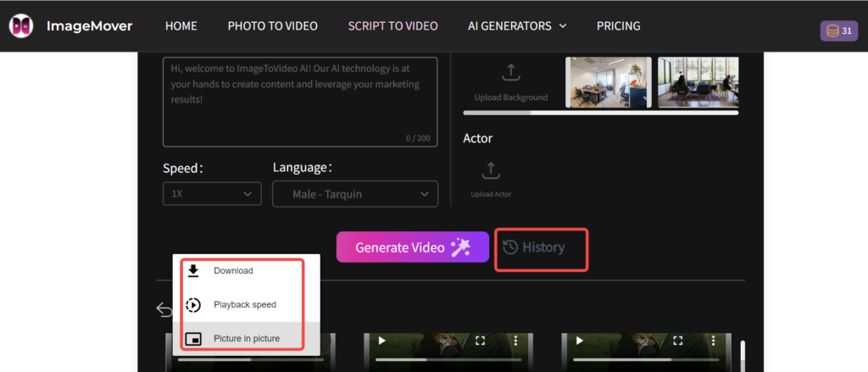Select the empty office background thumbnail
The height and width of the screenshot is (372, 868).
point(609,82)
